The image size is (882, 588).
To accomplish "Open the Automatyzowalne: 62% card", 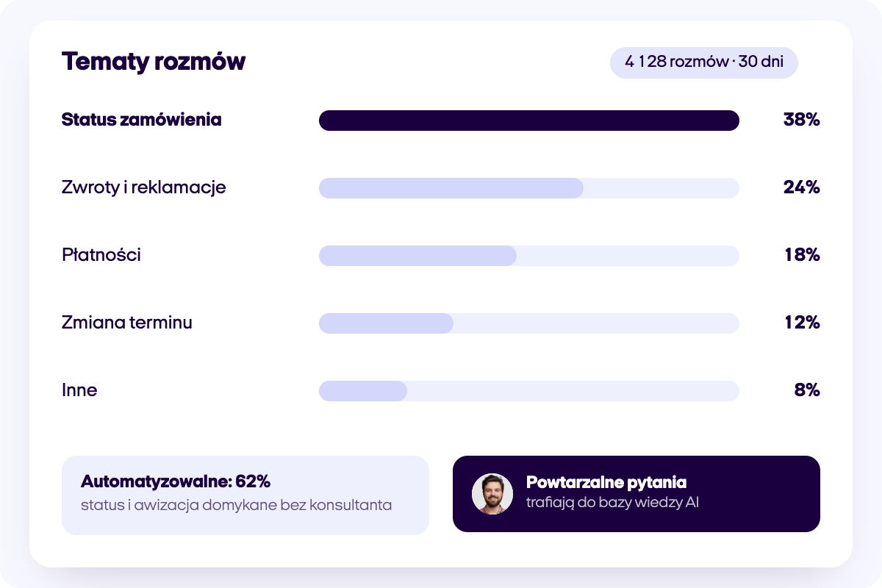I will coord(245,495).
